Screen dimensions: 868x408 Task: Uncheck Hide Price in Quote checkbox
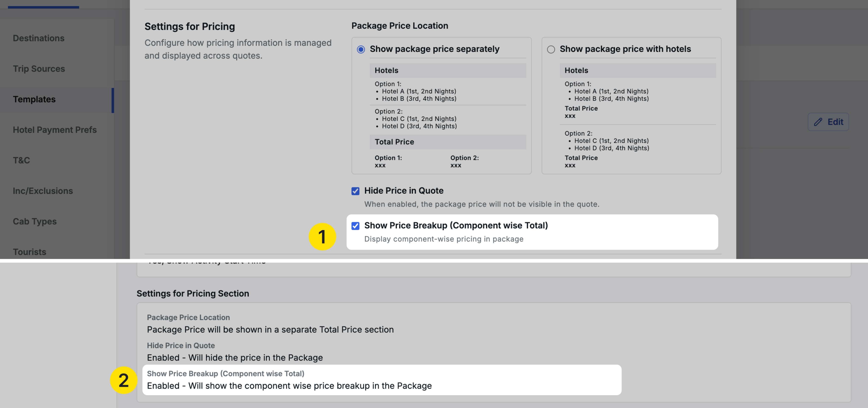[356, 191]
